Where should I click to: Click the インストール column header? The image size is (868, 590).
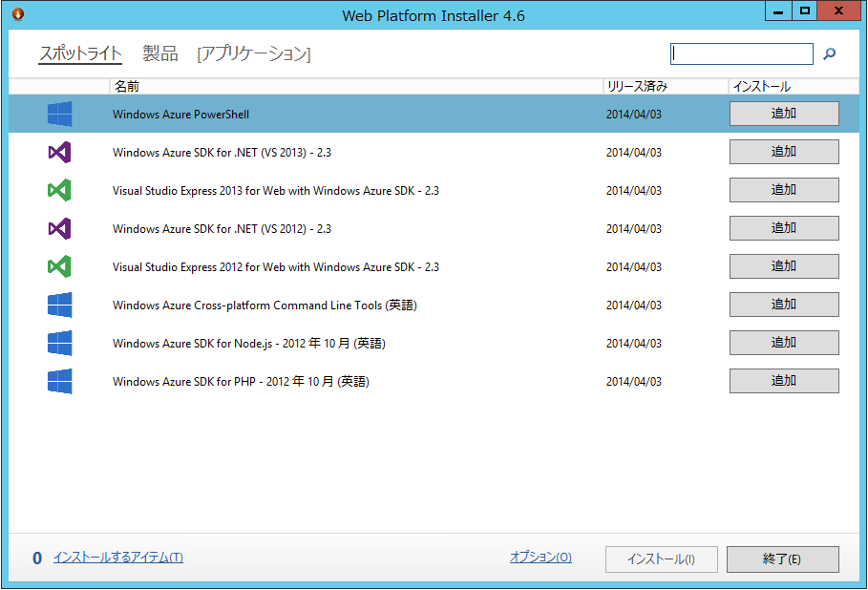(x=794, y=86)
